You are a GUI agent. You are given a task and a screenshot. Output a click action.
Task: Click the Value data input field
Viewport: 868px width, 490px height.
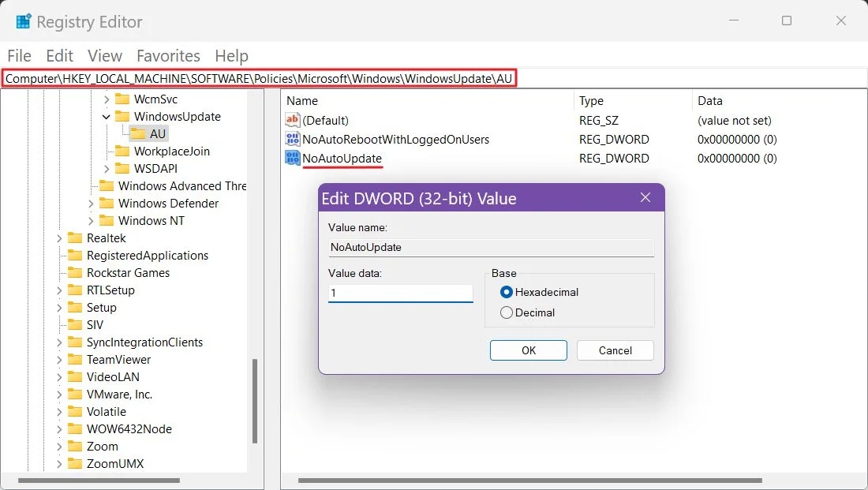[400, 293]
